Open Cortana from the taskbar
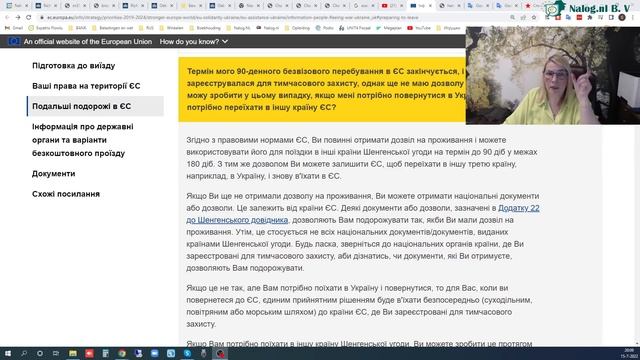This screenshot has height=360, width=640. pyautogui.click(x=40, y=353)
